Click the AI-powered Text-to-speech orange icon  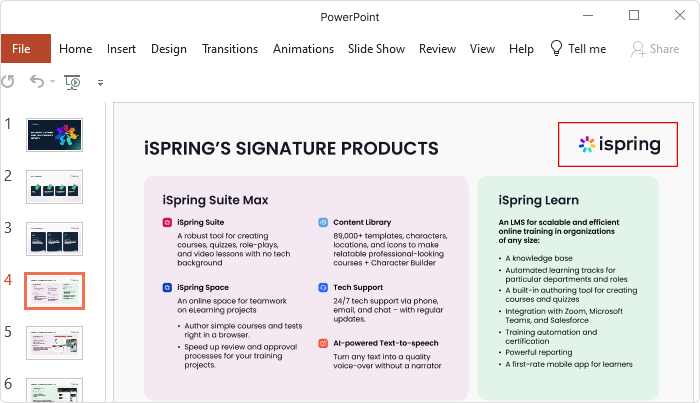click(323, 343)
